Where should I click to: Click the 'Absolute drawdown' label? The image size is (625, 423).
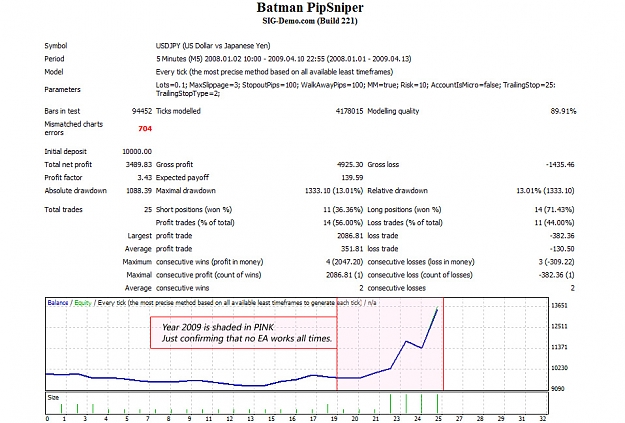coord(76,191)
